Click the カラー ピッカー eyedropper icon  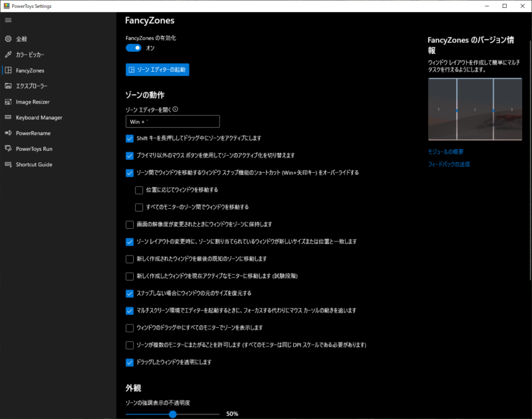coord(8,55)
